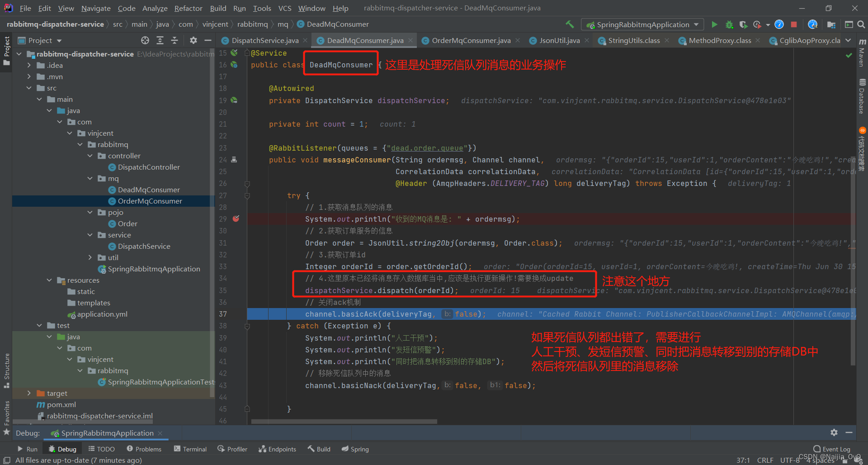The width and height of the screenshot is (868, 465).
Task: Expand the .idea folder
Action: click(x=29, y=65)
